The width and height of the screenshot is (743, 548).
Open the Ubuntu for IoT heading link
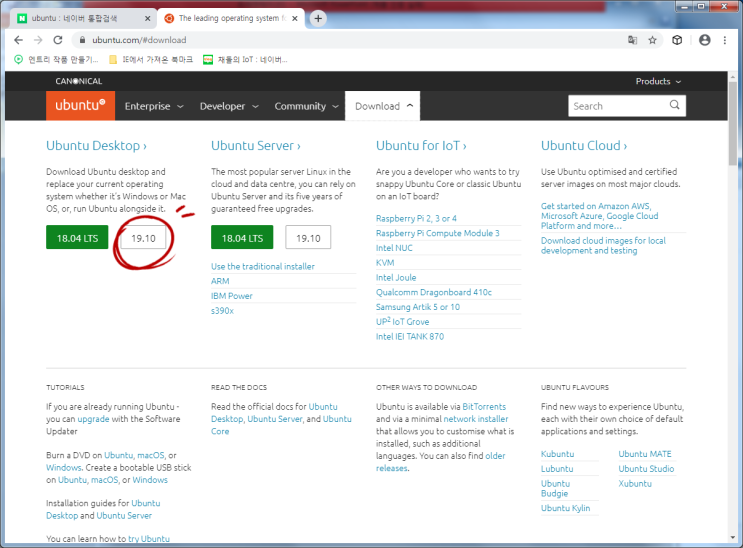[x=421, y=146]
